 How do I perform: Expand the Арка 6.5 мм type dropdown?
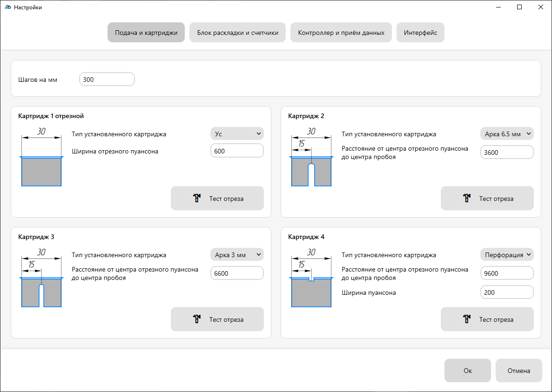pos(507,134)
